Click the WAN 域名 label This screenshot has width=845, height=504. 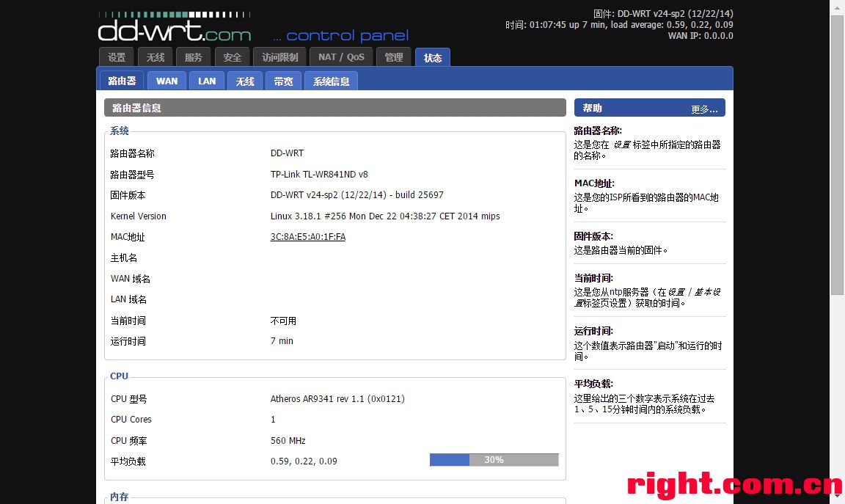tap(131, 279)
